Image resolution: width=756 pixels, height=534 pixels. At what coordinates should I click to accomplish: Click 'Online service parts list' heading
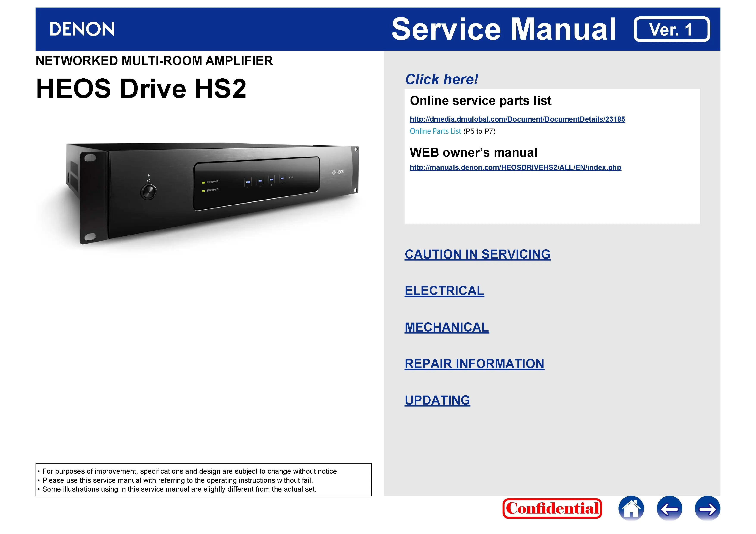tap(480, 101)
